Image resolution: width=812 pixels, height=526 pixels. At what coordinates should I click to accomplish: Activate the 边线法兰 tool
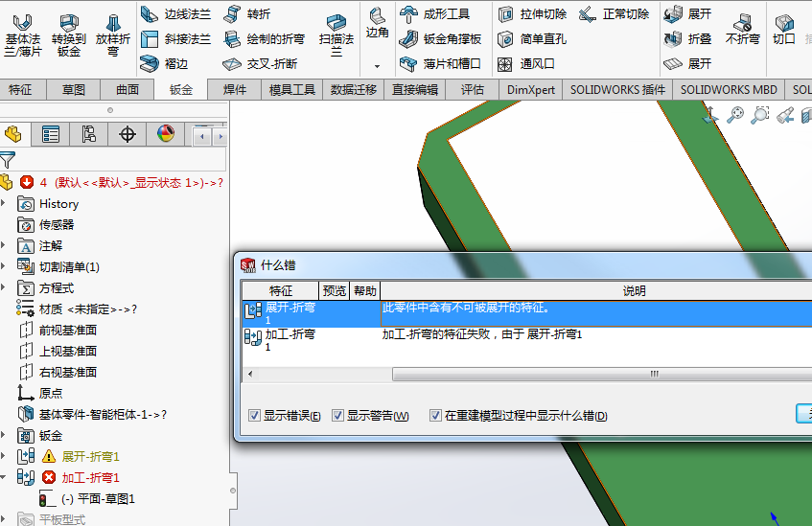tap(175, 14)
